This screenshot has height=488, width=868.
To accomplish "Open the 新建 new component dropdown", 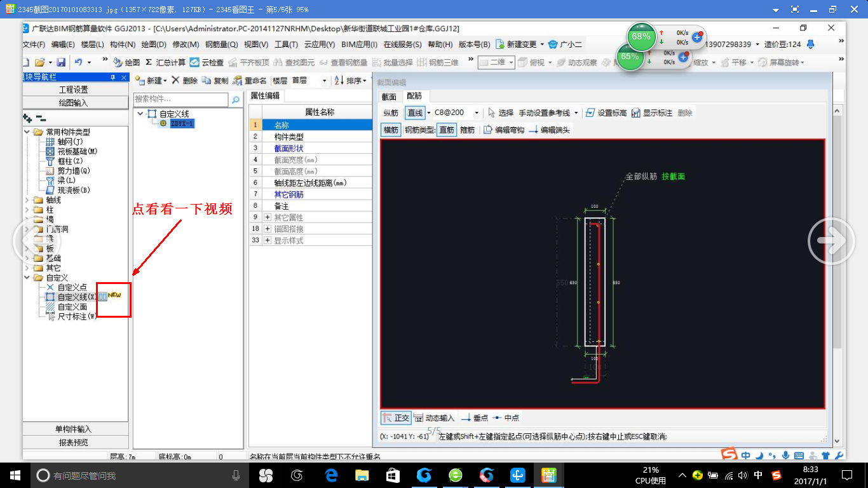I will coord(165,81).
